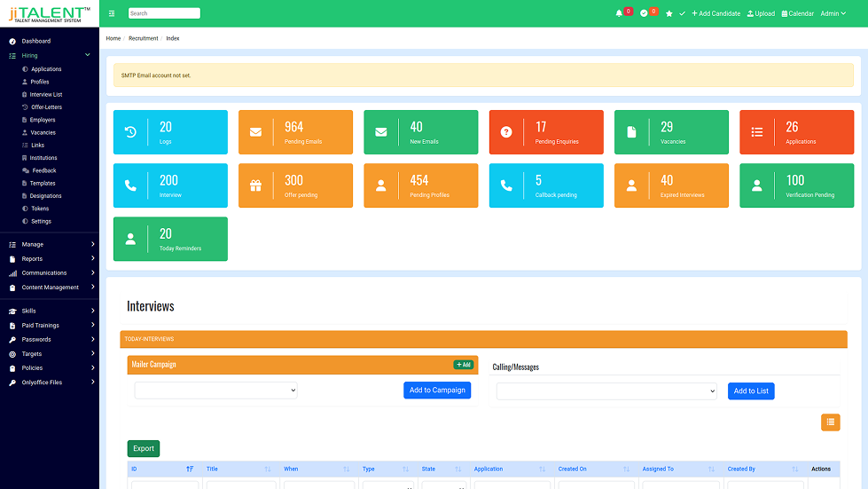Click the Add to Campaign button
868x489 pixels.
(437, 390)
